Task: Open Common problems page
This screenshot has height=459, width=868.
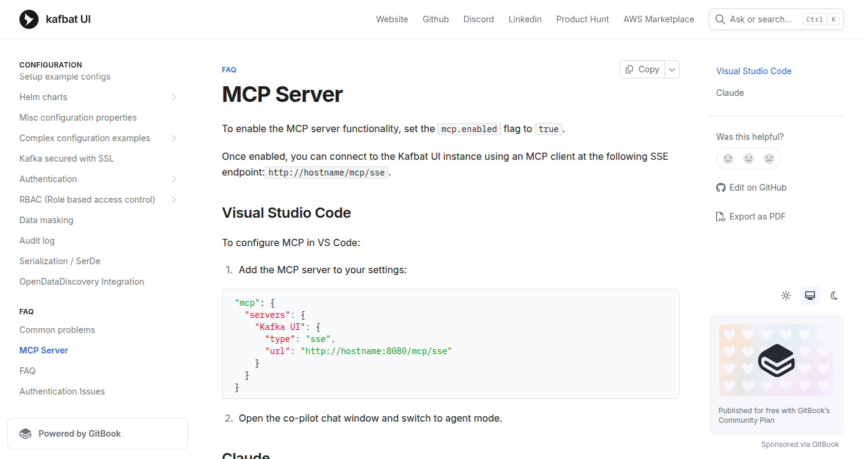Action: [x=57, y=330]
